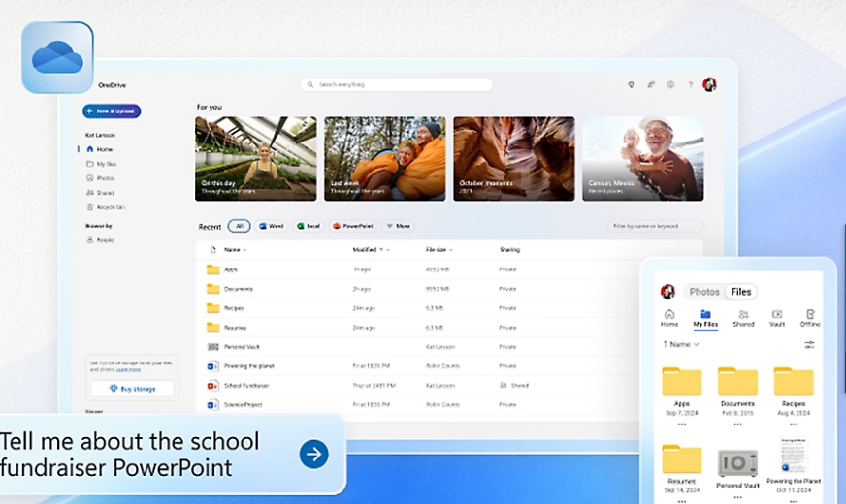Sort by the File size column header
This screenshot has width=846, height=504.
(439, 249)
